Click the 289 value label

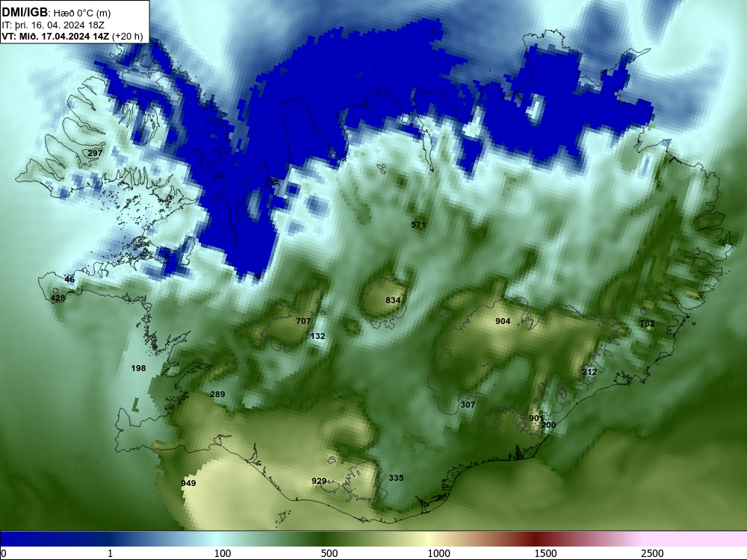point(217,394)
